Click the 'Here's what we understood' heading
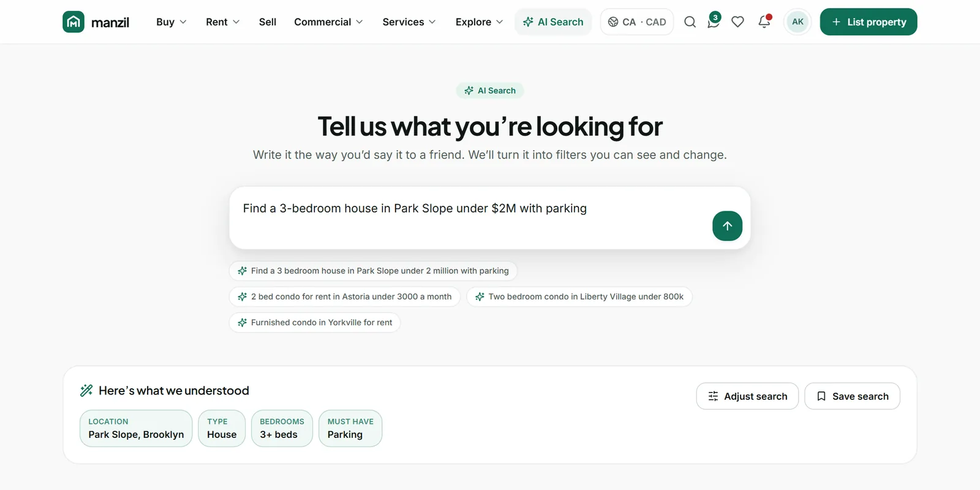This screenshot has width=980, height=490. point(174,391)
